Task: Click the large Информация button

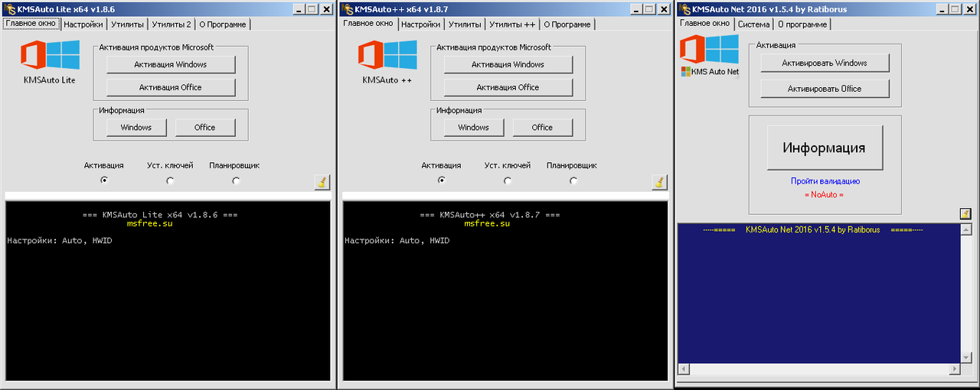Action: 825,148
